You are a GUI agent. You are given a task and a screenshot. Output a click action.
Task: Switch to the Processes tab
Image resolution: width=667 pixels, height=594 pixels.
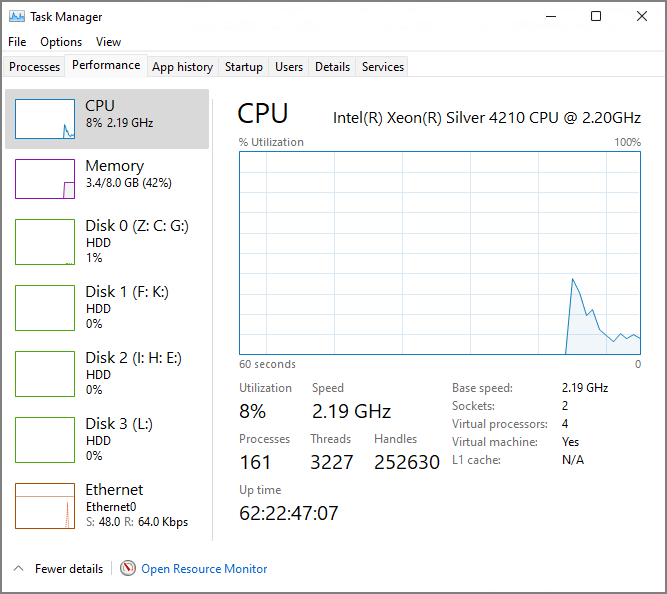tap(35, 67)
